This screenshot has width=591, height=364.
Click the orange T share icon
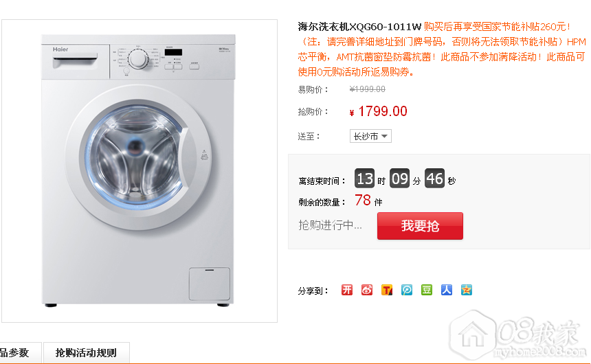pyautogui.click(x=387, y=290)
